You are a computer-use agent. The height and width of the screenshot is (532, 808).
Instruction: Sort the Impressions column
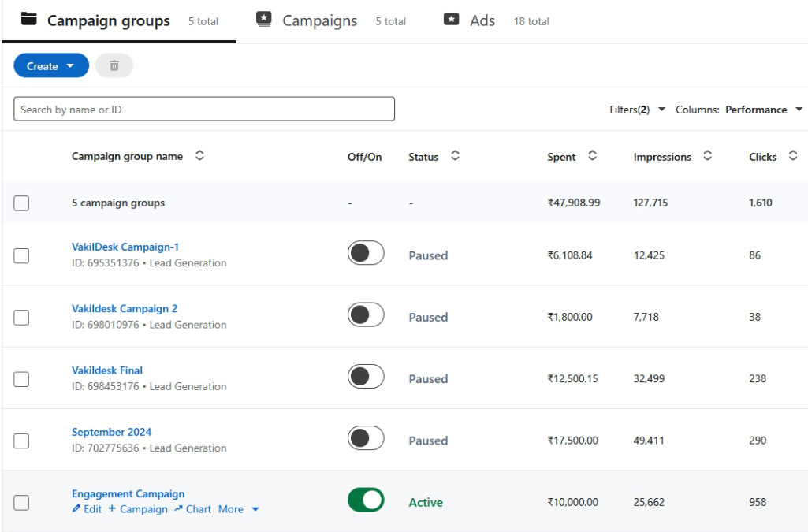click(x=707, y=156)
